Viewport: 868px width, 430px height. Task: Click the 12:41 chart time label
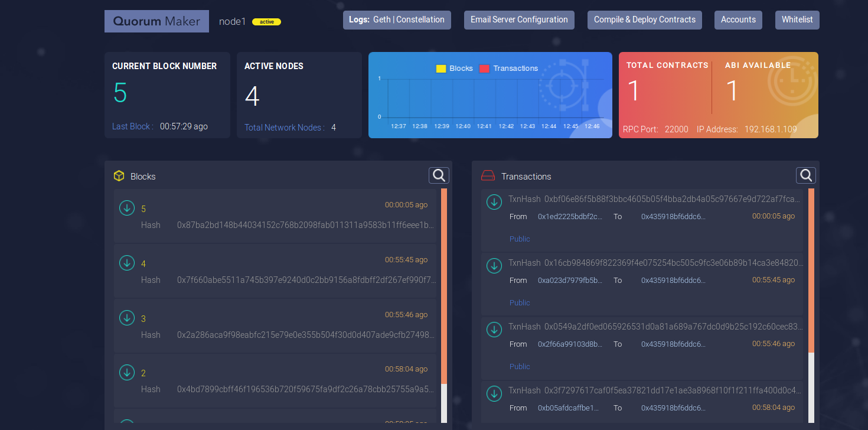[x=484, y=126]
